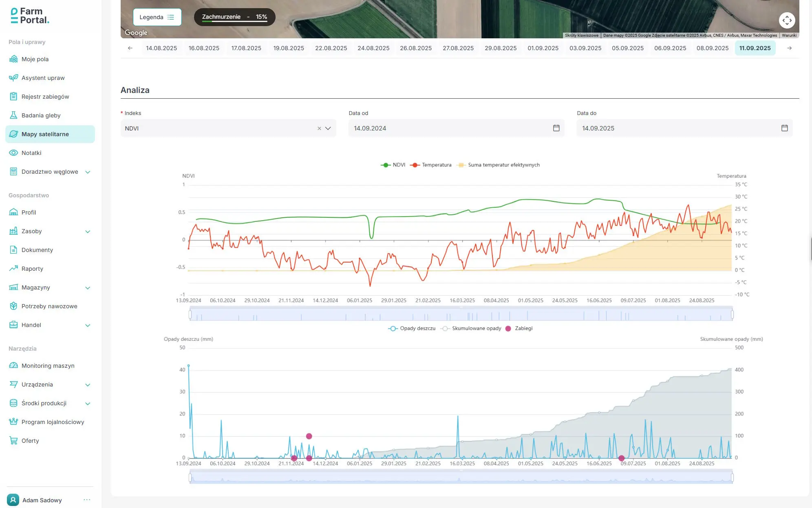Expand the Doradztwo węglowe submenu
The height and width of the screenshot is (508, 812).
coord(88,172)
